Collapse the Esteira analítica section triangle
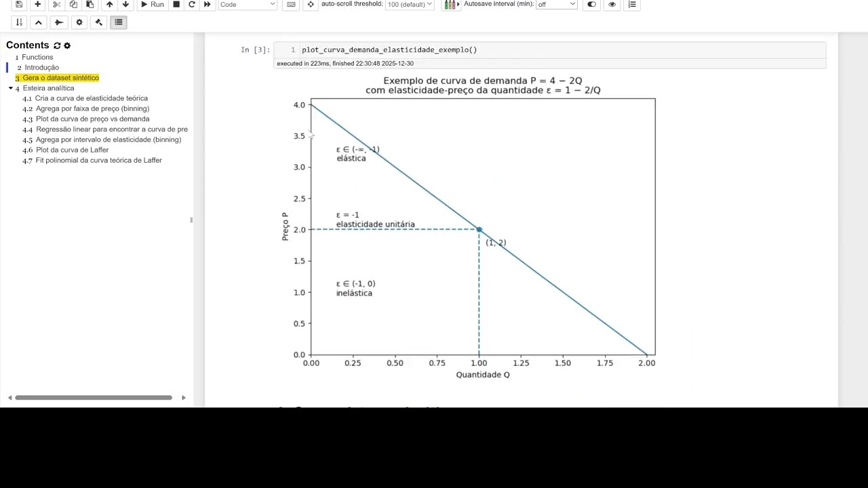The image size is (868, 488). point(10,88)
